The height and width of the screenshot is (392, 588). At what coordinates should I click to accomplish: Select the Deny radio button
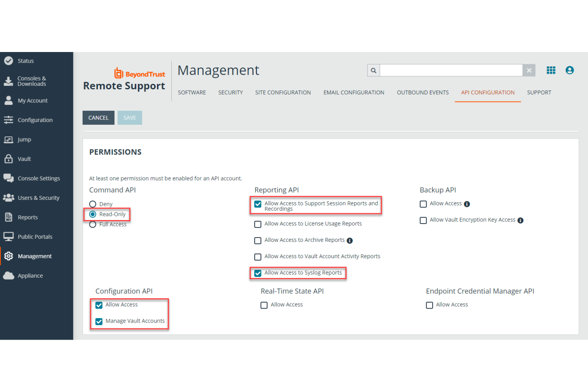coord(93,204)
